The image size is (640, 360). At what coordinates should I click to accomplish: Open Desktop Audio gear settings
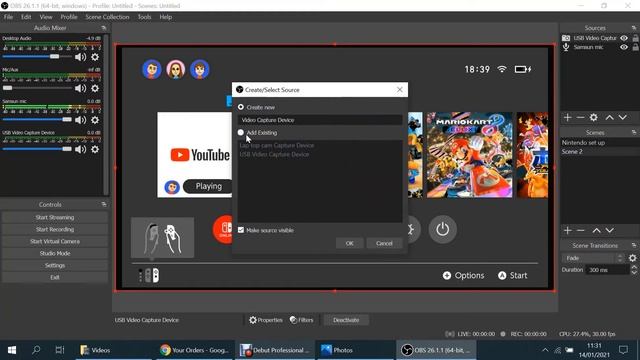point(95,57)
